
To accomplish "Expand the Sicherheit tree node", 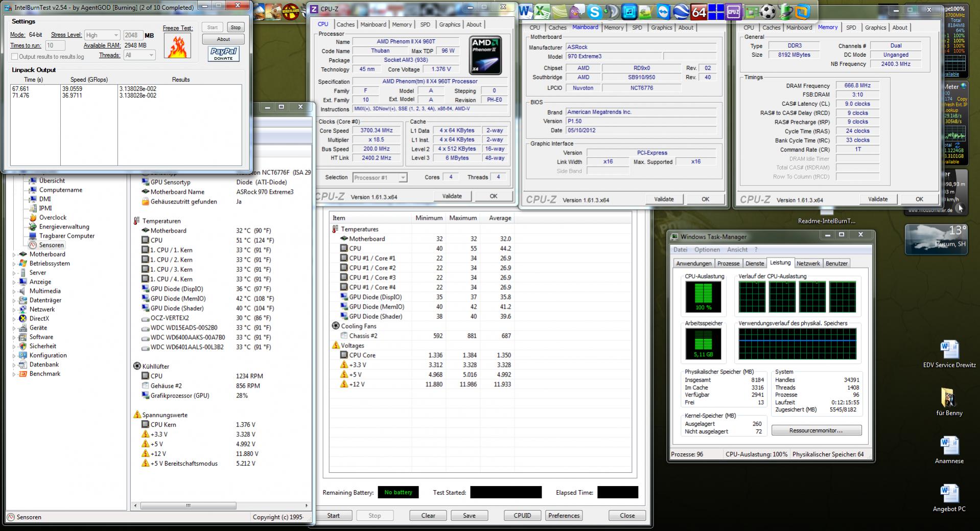I will [14, 347].
